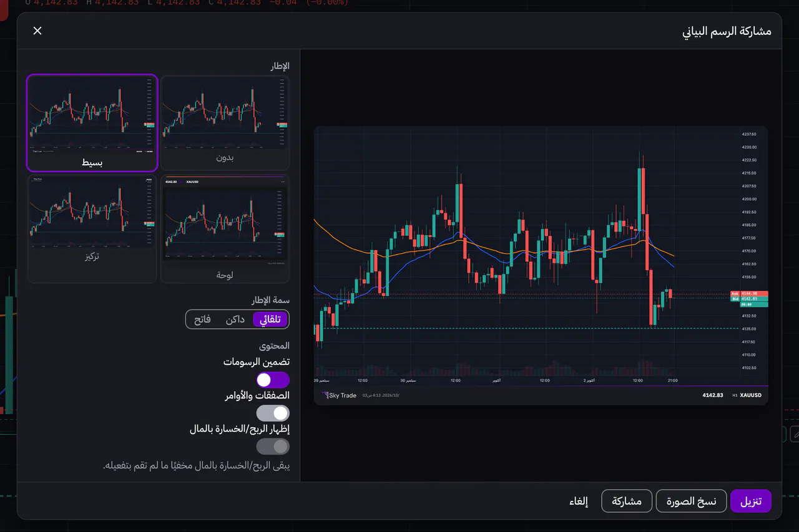799x532 pixels.
Task: Toggle the تضمين الرسومات switch
Action: pyautogui.click(x=273, y=380)
